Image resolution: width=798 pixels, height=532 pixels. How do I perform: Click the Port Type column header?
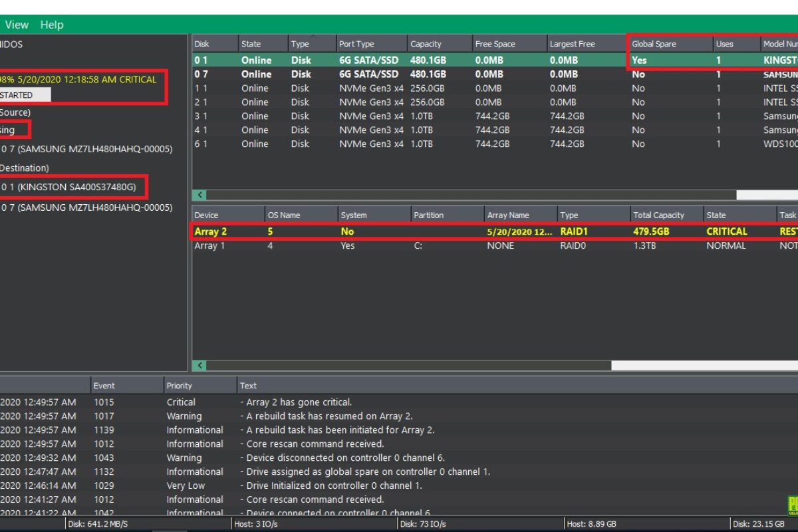[x=371, y=44]
